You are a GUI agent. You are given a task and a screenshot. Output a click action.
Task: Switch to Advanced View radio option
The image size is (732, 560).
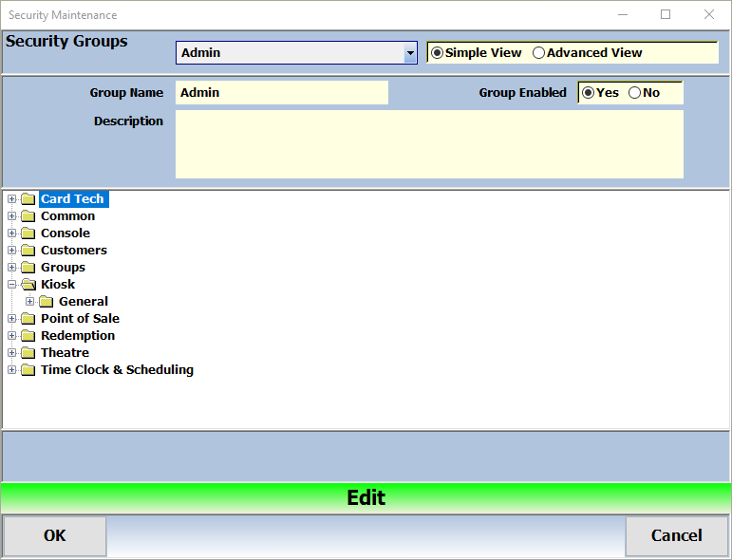539,53
